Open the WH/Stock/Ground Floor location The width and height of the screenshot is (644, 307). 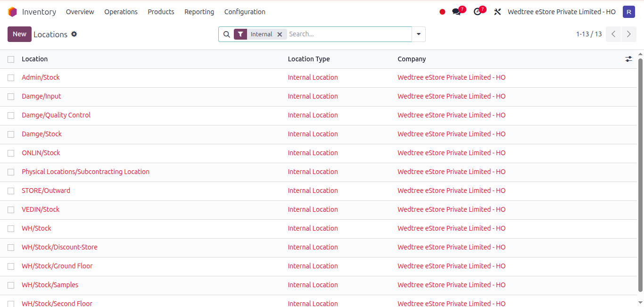[57, 266]
